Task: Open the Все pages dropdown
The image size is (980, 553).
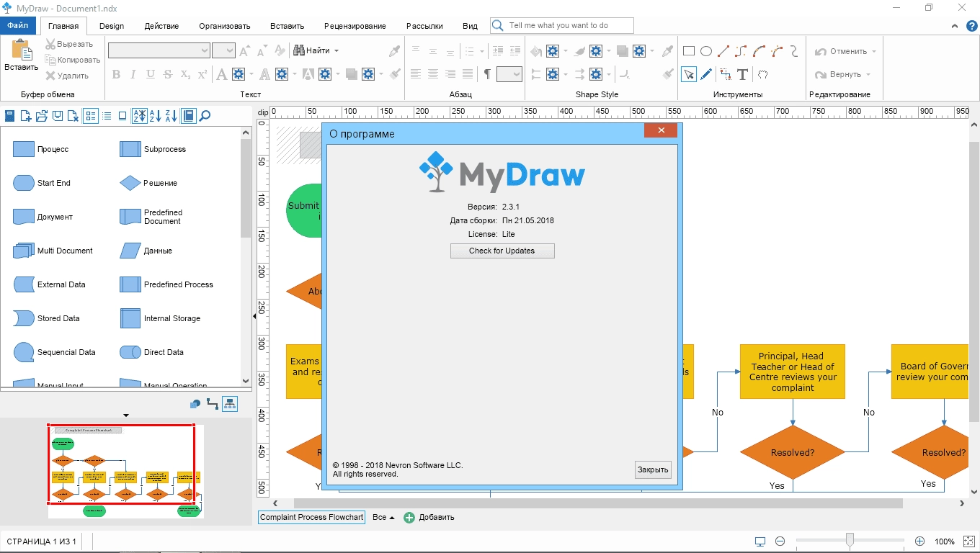Action: [x=383, y=517]
